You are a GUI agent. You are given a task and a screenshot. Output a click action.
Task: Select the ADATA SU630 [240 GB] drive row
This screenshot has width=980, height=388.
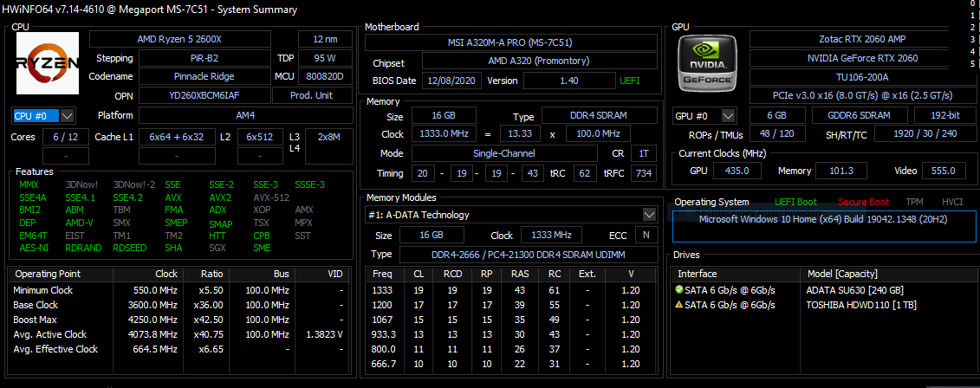pyautogui.click(x=824, y=290)
